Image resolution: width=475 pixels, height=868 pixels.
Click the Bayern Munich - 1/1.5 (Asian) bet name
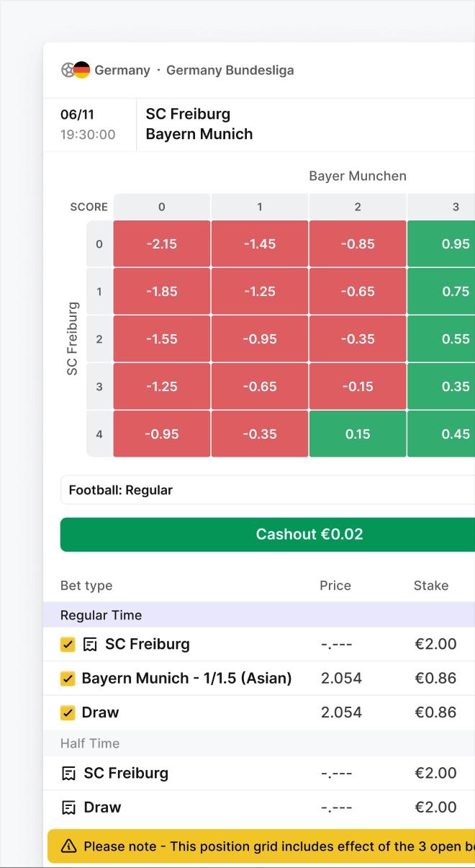pos(186,679)
